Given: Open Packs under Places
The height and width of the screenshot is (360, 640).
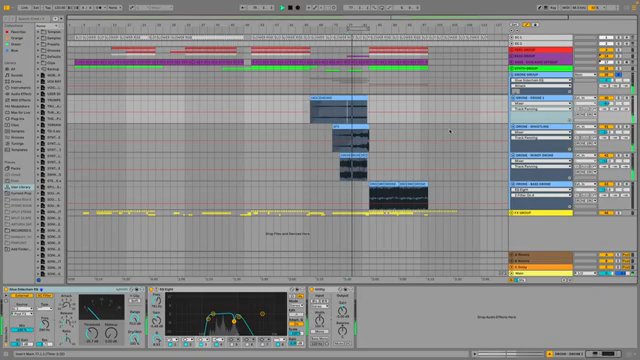Looking at the screenshot, I should [15, 168].
